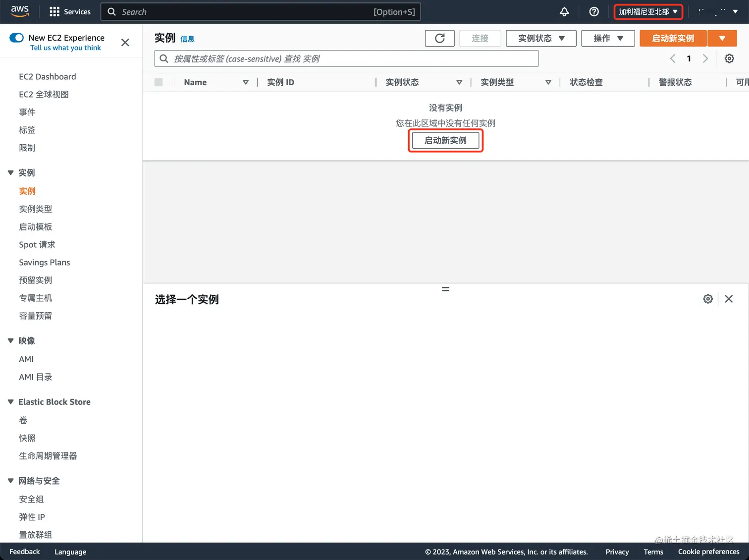The height and width of the screenshot is (560, 749).
Task: Open region selector 加利福尼亚北部
Action: tap(648, 11)
